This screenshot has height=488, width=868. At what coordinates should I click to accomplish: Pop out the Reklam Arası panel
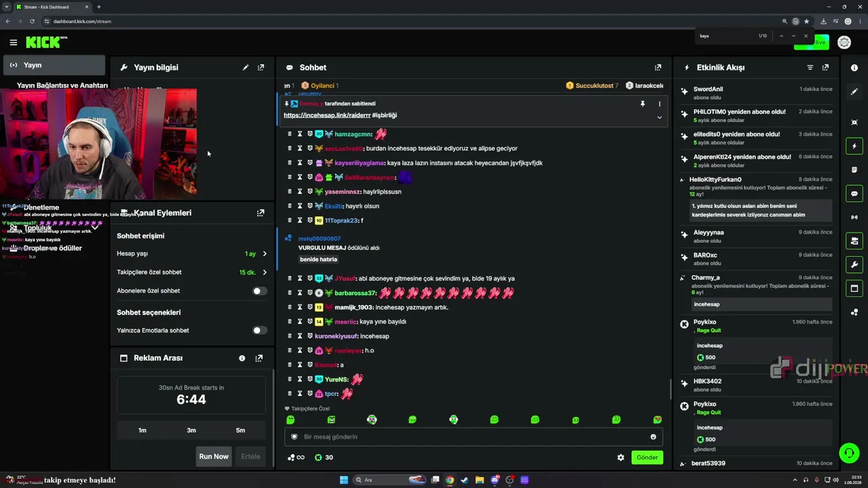point(259,358)
